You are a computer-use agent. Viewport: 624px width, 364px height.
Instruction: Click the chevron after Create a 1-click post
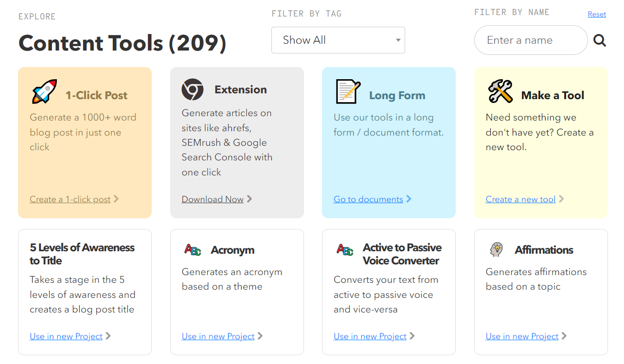116,199
